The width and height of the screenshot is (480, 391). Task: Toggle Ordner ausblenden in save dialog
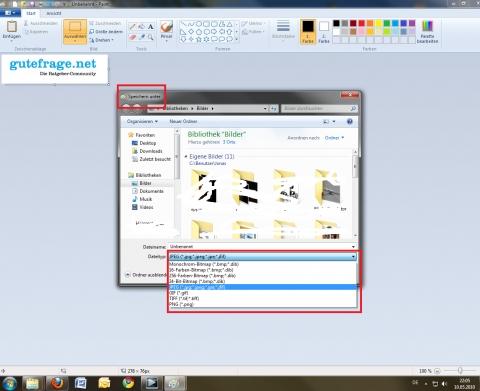click(146, 275)
